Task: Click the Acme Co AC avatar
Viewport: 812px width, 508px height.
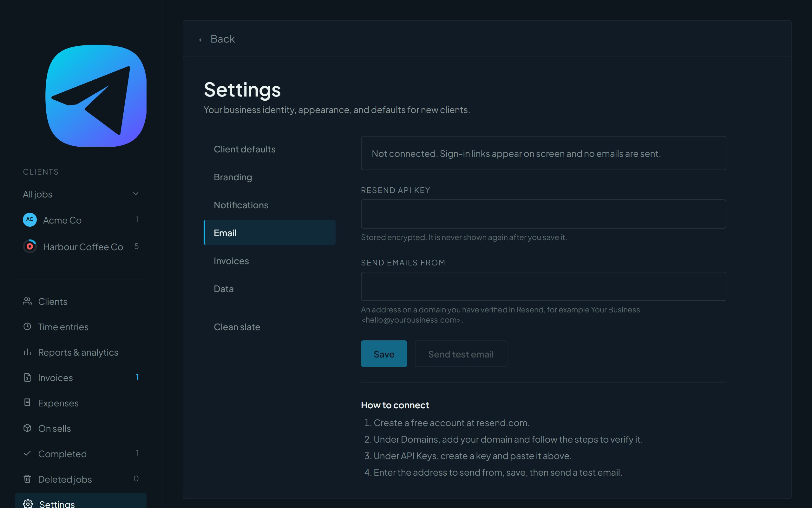Action: pos(30,220)
